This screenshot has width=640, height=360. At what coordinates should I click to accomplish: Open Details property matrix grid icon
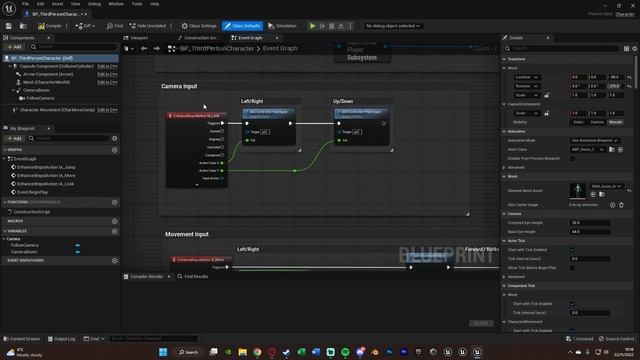tap(626, 49)
